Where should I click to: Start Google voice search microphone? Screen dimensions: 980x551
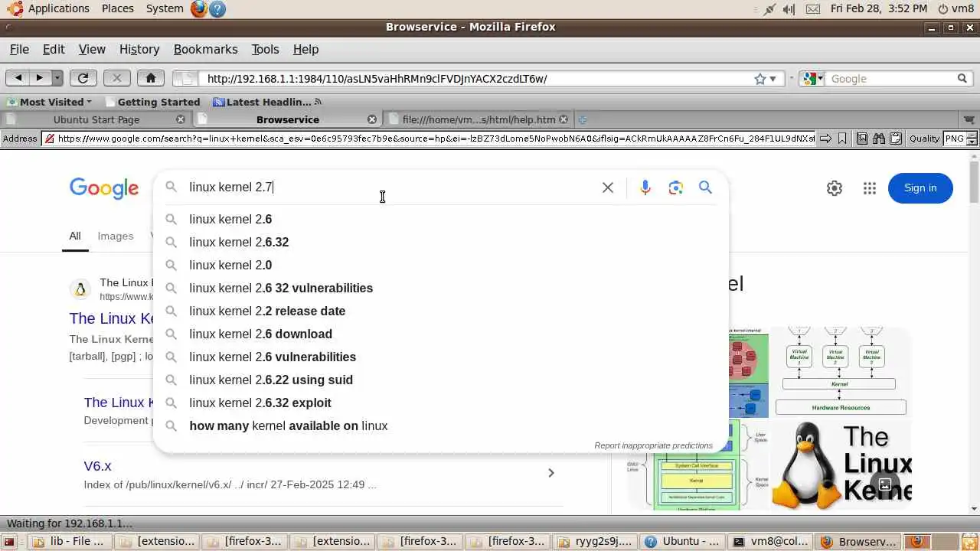645,187
